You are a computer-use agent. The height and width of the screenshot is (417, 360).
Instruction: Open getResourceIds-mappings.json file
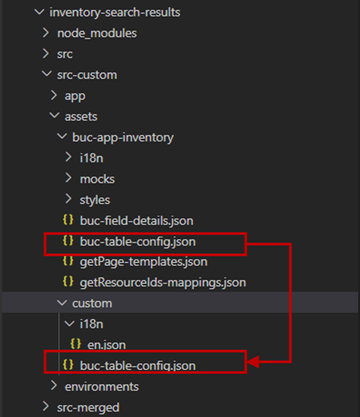pos(163,283)
